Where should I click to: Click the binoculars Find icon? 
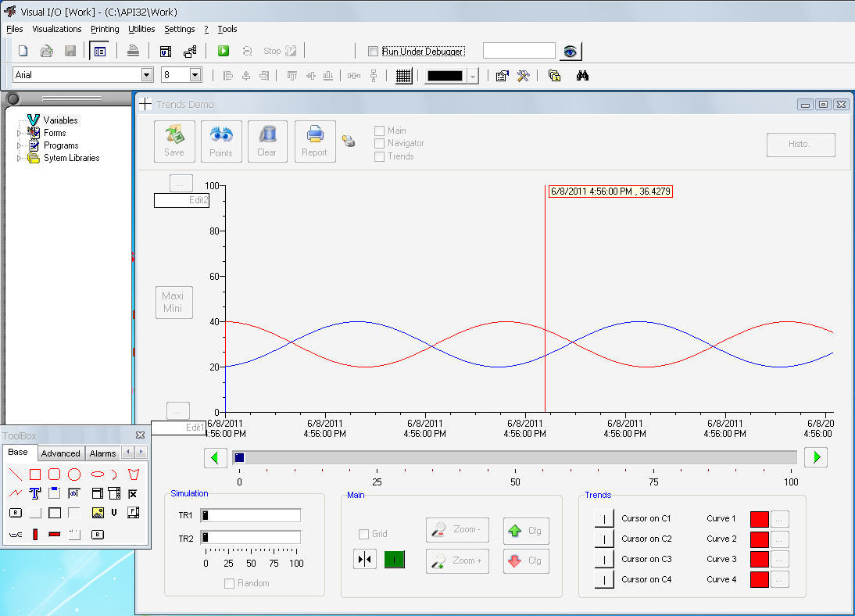tap(582, 76)
